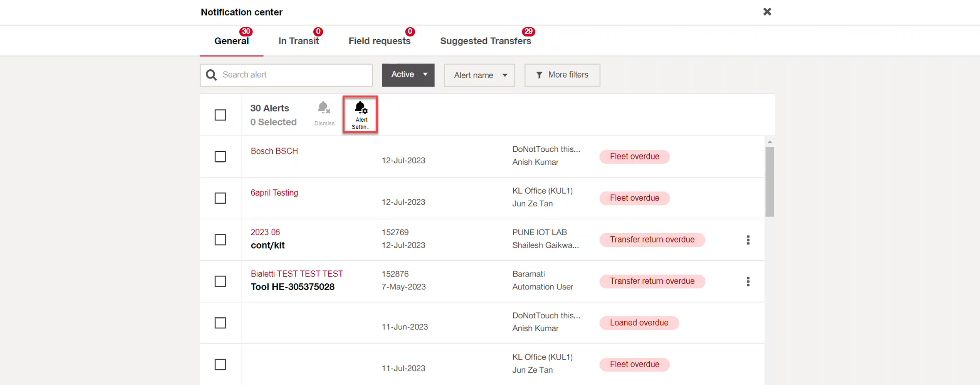Click the Automation User text
This screenshot has height=385, width=980.
click(543, 287)
